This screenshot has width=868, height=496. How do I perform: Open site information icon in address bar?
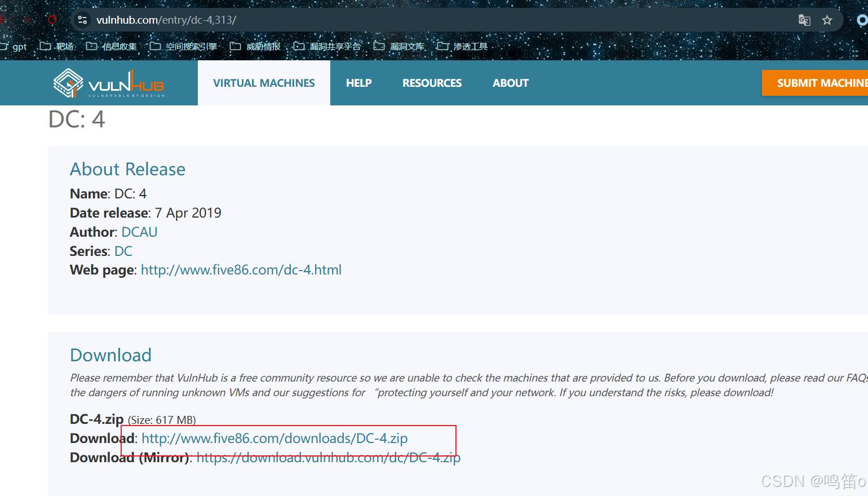82,20
